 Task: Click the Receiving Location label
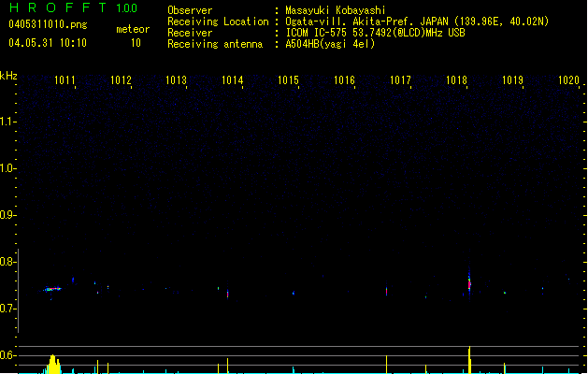pyautogui.click(x=218, y=22)
